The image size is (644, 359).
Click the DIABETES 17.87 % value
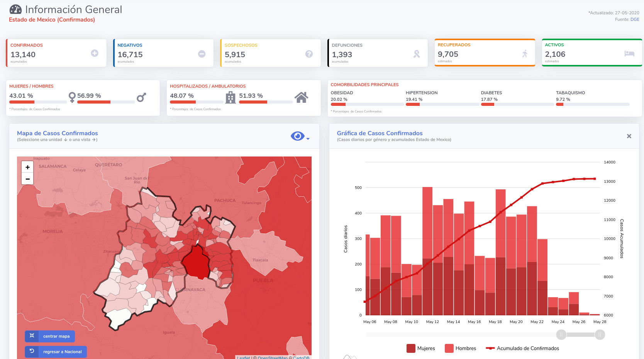[489, 99]
